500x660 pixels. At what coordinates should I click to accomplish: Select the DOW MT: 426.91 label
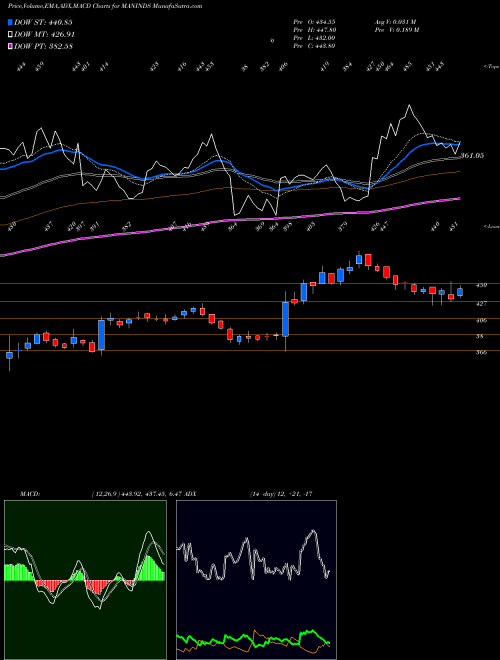click(44, 34)
